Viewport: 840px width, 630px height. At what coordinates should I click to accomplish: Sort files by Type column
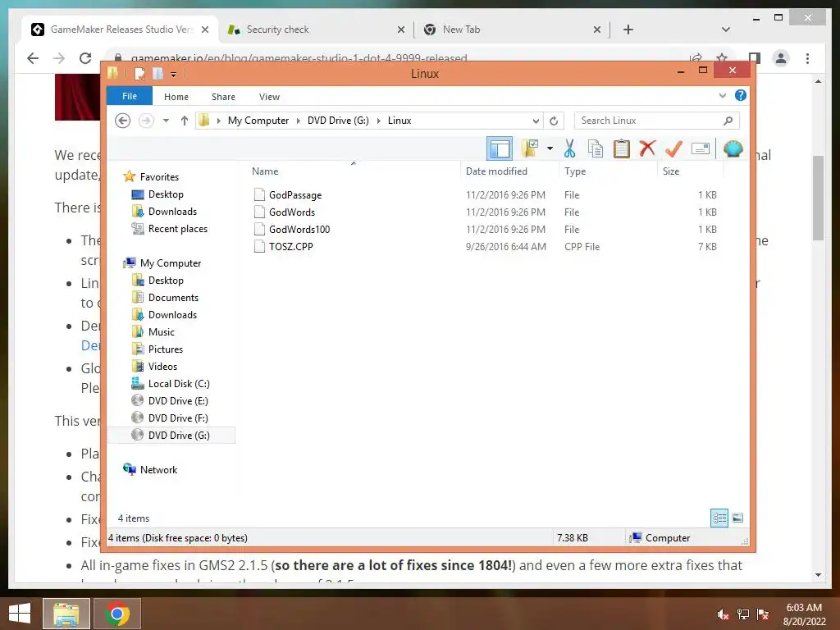pyautogui.click(x=575, y=171)
